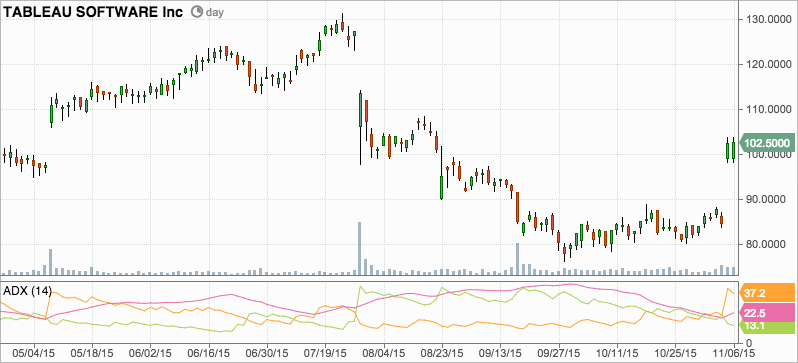Click the TABLEAU SOFTWARE Inc title
798x363 pixels.
[x=94, y=12]
